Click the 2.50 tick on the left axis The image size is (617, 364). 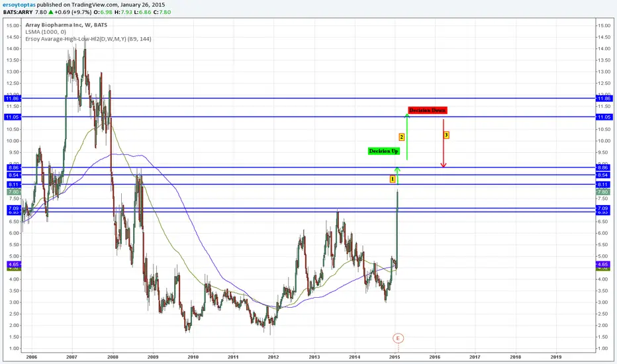[x=13, y=314]
